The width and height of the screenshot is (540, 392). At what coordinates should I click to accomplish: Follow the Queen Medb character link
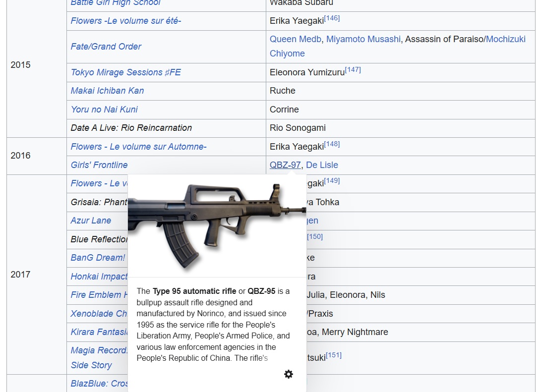click(x=296, y=39)
